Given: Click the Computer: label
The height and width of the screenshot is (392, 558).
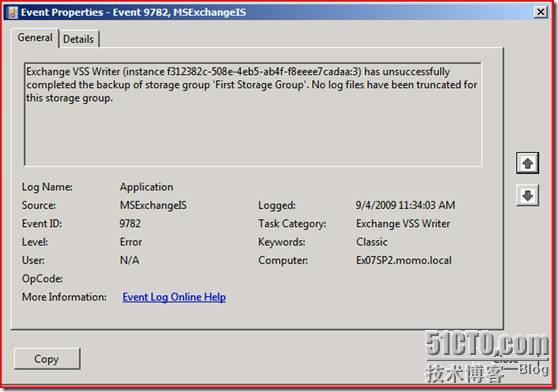Looking at the screenshot, I should [x=283, y=260].
